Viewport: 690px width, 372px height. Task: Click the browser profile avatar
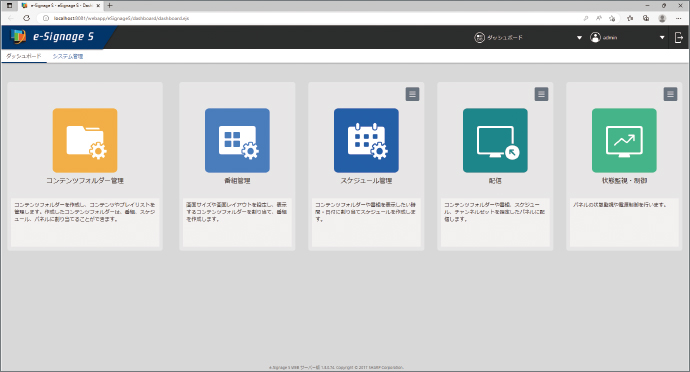coord(662,18)
